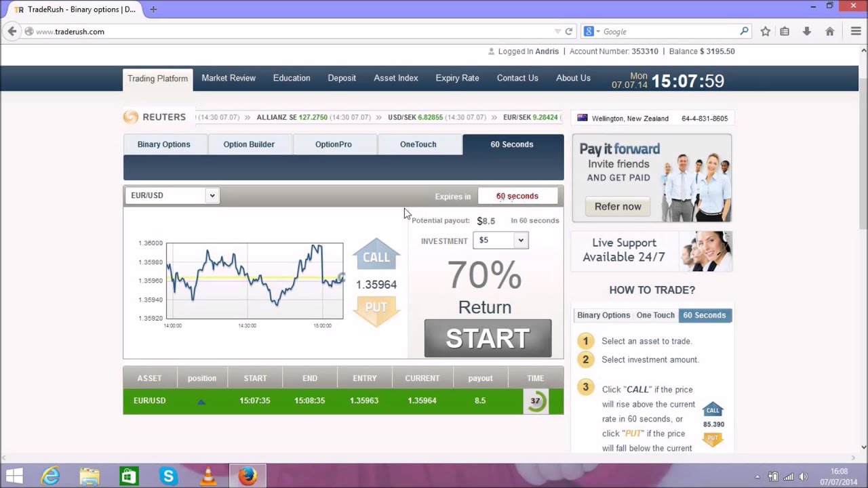Screen dimensions: 868x488
Task: Open the Education menu item
Action: [292, 78]
